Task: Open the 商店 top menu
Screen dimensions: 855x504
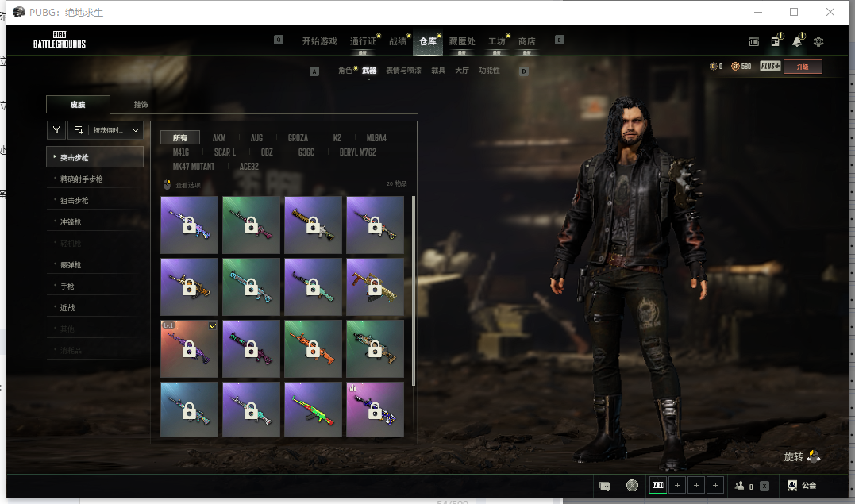Action: click(526, 41)
